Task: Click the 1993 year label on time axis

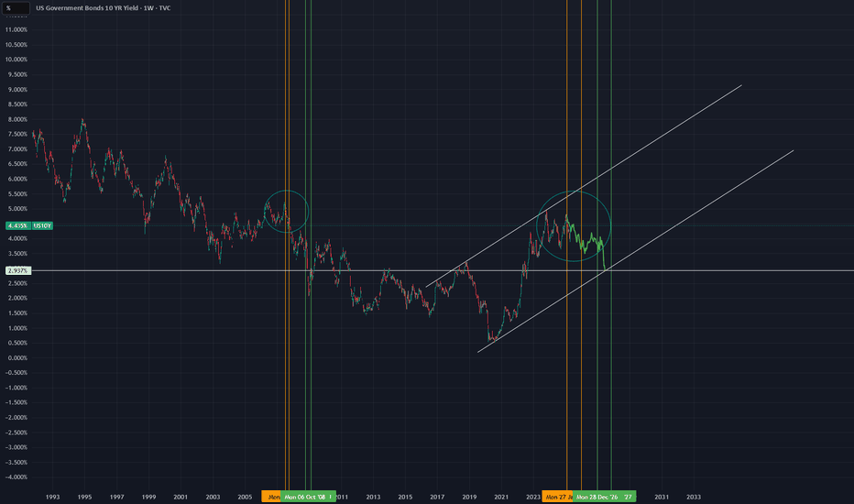Action: tap(53, 497)
